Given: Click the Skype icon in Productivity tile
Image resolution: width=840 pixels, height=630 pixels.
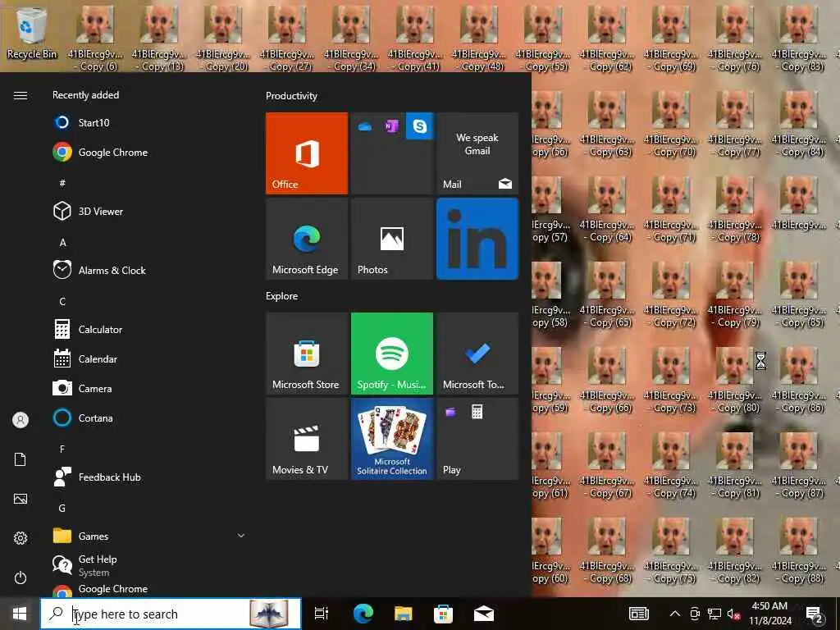Looking at the screenshot, I should click(419, 126).
